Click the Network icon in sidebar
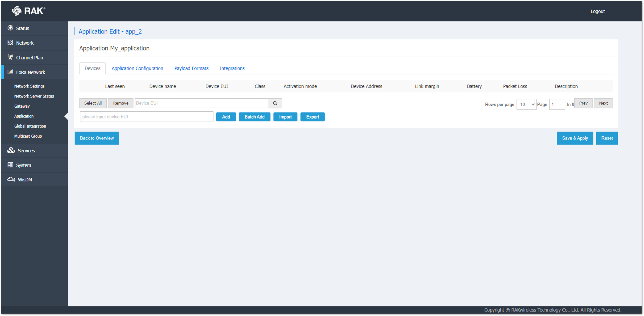Screen dimensions: 644x316 (10, 43)
